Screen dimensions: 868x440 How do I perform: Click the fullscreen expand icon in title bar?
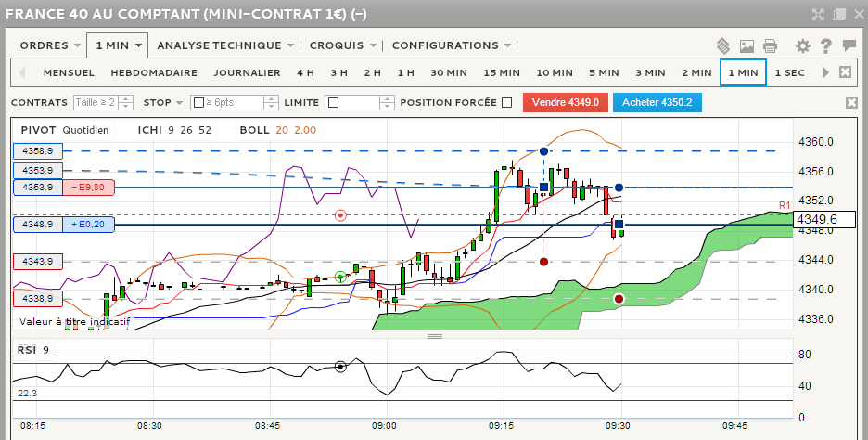tap(818, 15)
